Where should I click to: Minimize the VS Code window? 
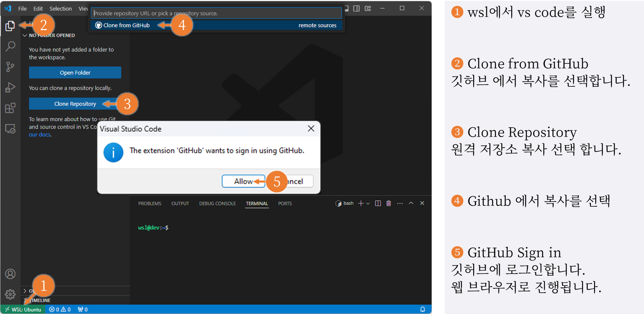[x=382, y=8]
